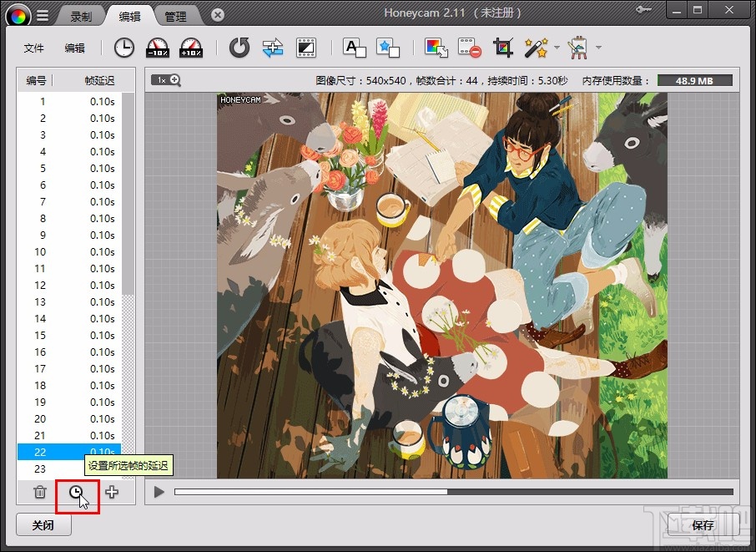The height and width of the screenshot is (552, 756).
Task: Click the easel painting icon
Action: click(577, 48)
